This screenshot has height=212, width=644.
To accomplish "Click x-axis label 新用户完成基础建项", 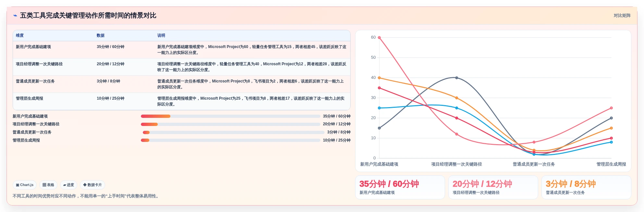I will [x=379, y=164].
